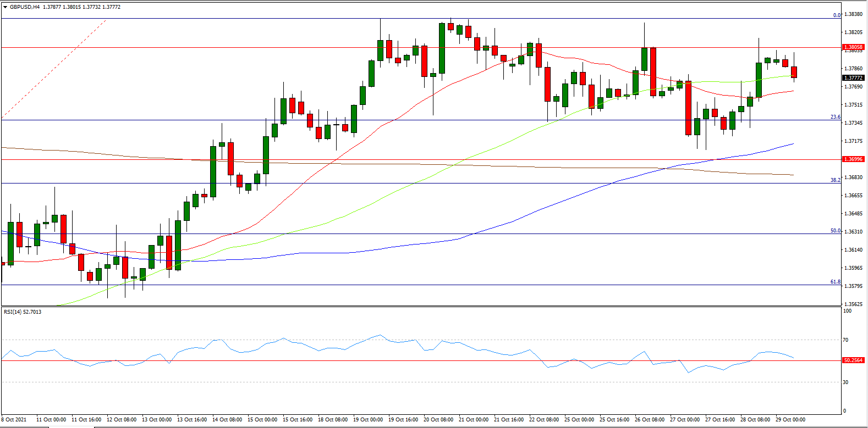Expand the dropdown arrow beside GBPUSD,H4
This screenshot has height=428, width=868.
pos(5,7)
